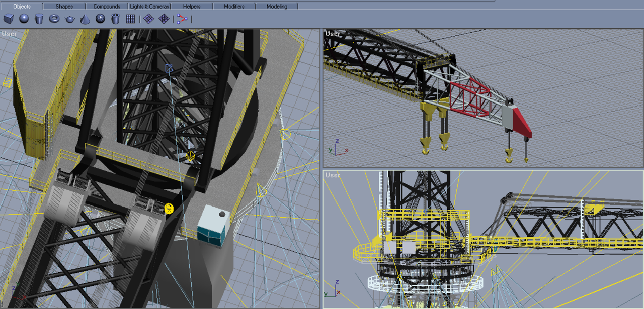Open the Modifiers tab
The height and width of the screenshot is (309, 644).
pos(234,6)
